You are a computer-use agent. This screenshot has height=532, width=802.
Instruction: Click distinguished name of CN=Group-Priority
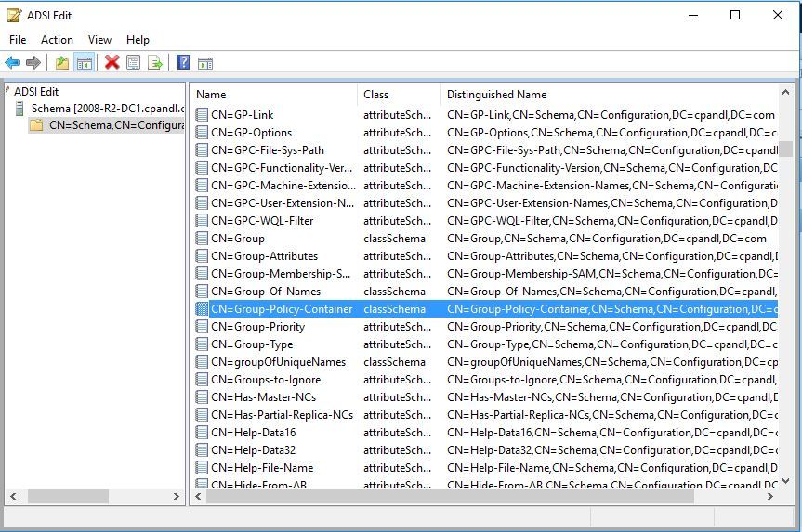(611, 327)
